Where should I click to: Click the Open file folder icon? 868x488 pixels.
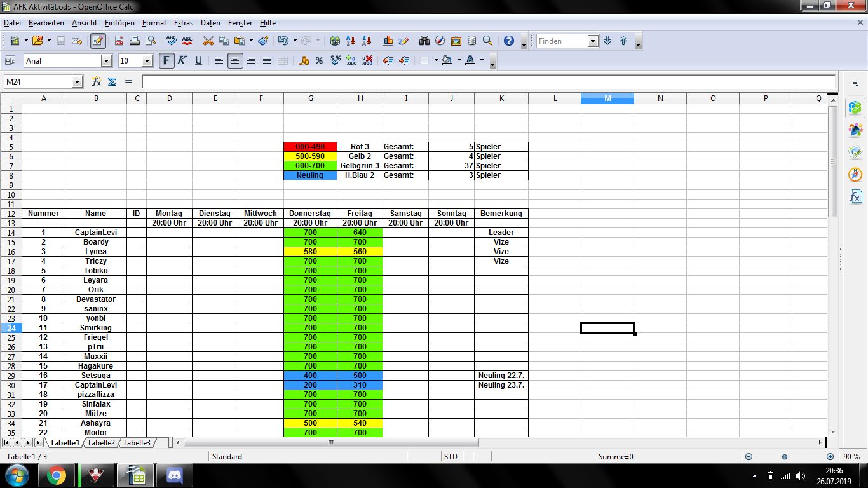pos(37,41)
